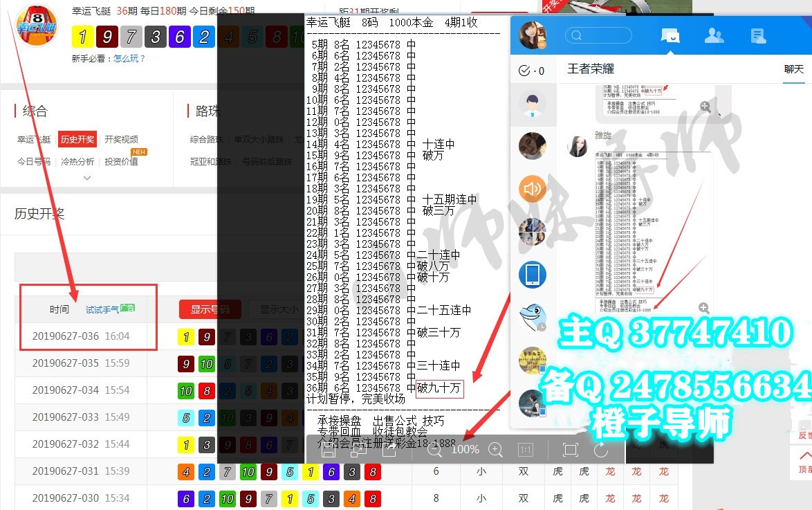Click the 时间 column header
Screen dimensions: 812x510
click(59, 309)
